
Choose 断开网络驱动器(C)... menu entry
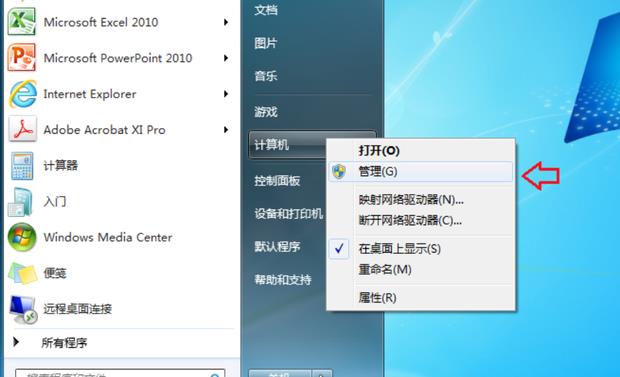[421, 220]
